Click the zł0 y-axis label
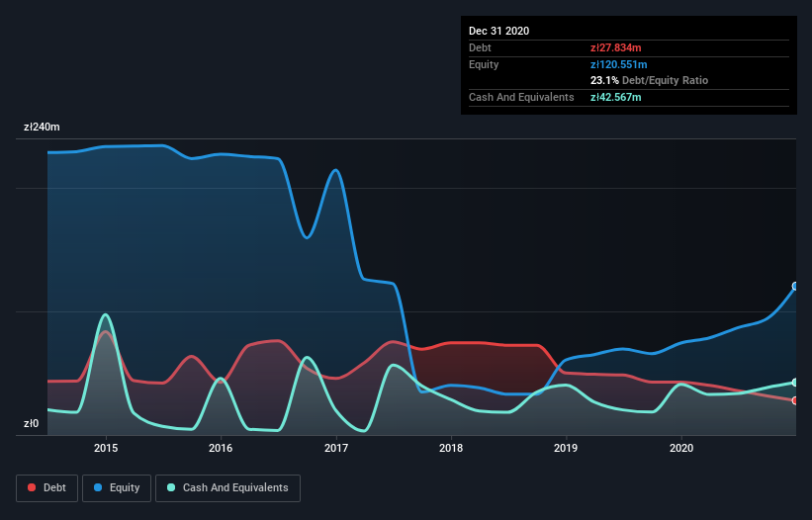 tap(31, 423)
